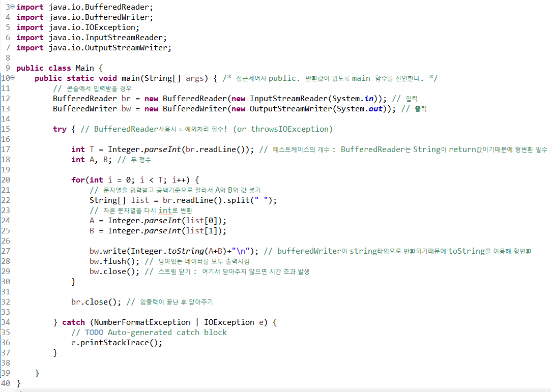Screen dimensions: 551x392
Task: Click the variable 'br' declaration on line 12
Action: [126, 99]
